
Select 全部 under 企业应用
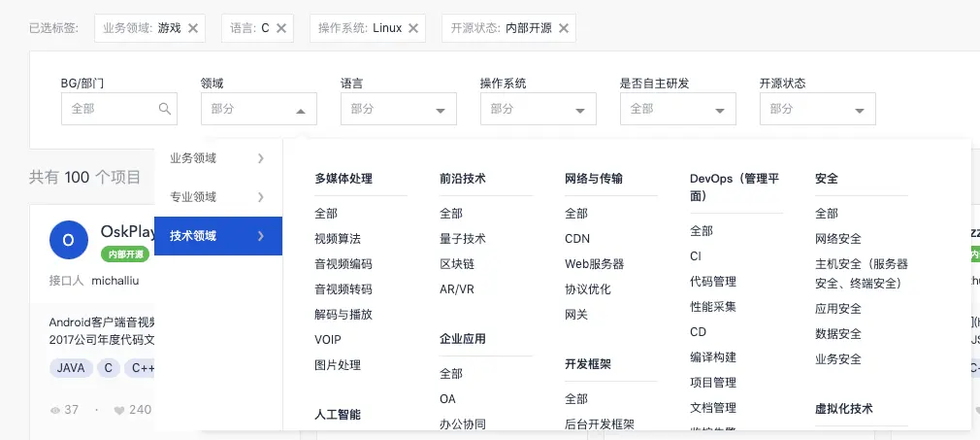[450, 374]
